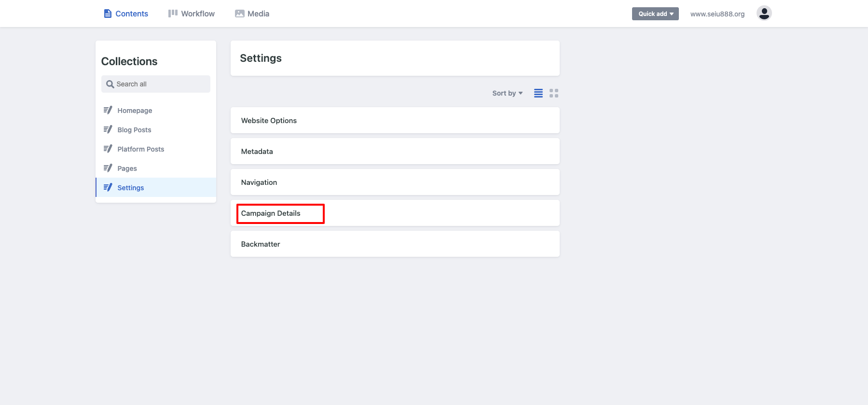Open the Workflow tab
Screen dimensions: 868x405
pos(192,14)
